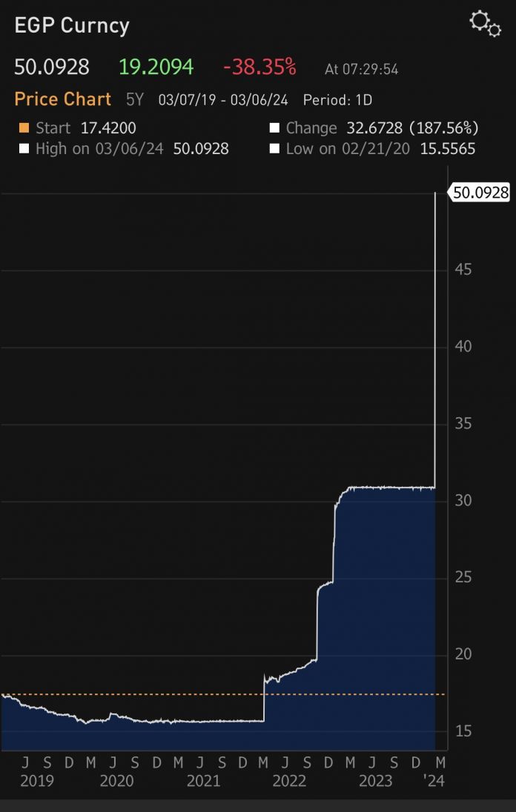Image resolution: width=516 pixels, height=812 pixels.
Task: Click the last price 50.0928 in header
Action: coord(52,67)
